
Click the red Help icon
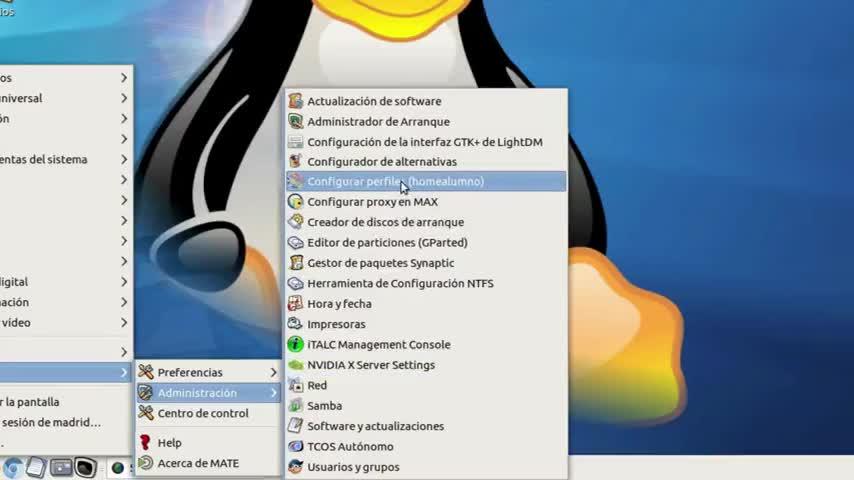pos(145,442)
